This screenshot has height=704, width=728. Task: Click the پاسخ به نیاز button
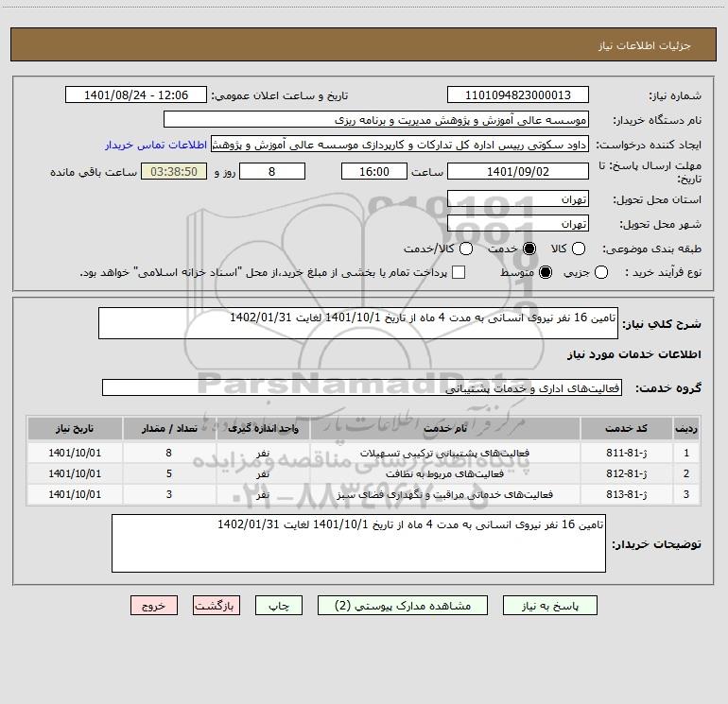coord(549,606)
